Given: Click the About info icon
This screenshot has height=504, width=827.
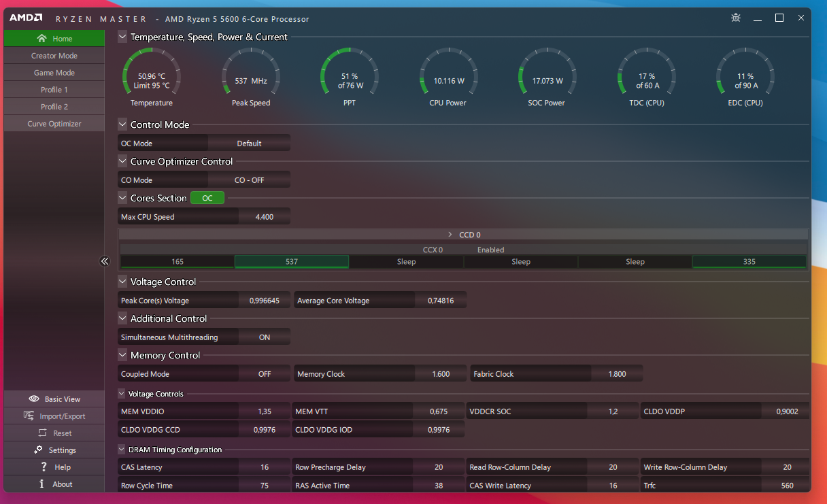Looking at the screenshot, I should point(41,484).
